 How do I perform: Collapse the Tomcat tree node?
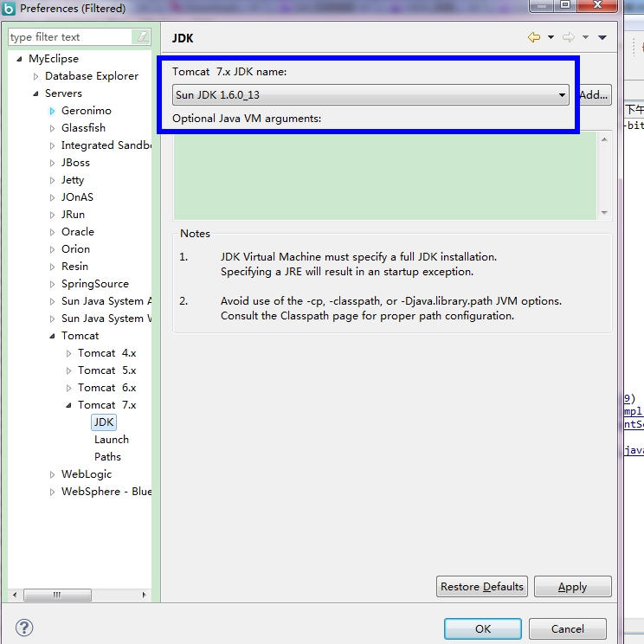tap(52, 336)
